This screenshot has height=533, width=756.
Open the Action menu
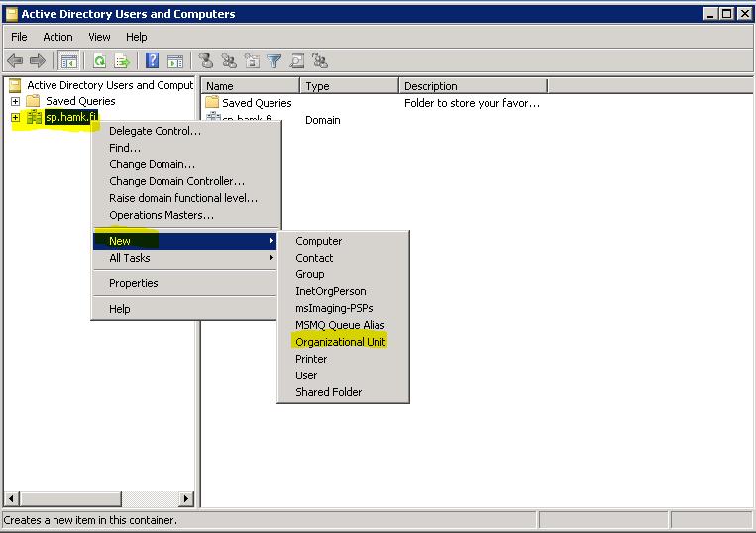[57, 37]
